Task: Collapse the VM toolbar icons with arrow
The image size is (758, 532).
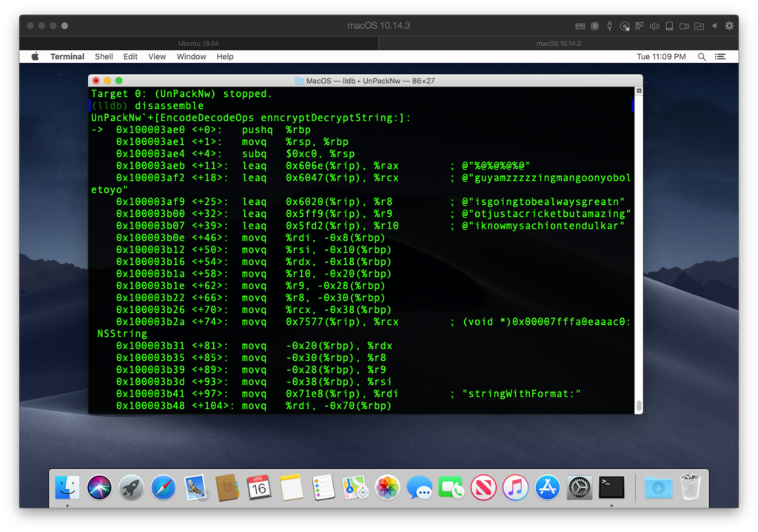Action: coord(714,26)
